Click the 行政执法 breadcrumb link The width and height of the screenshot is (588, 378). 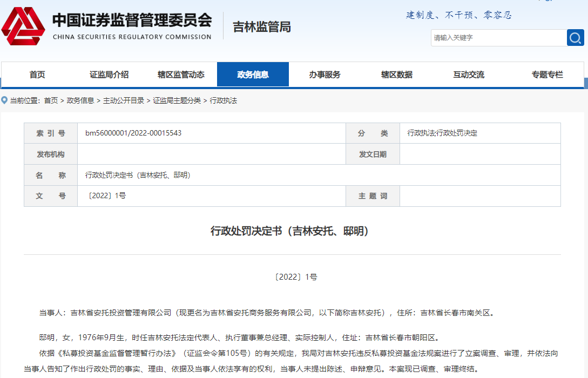(x=224, y=101)
